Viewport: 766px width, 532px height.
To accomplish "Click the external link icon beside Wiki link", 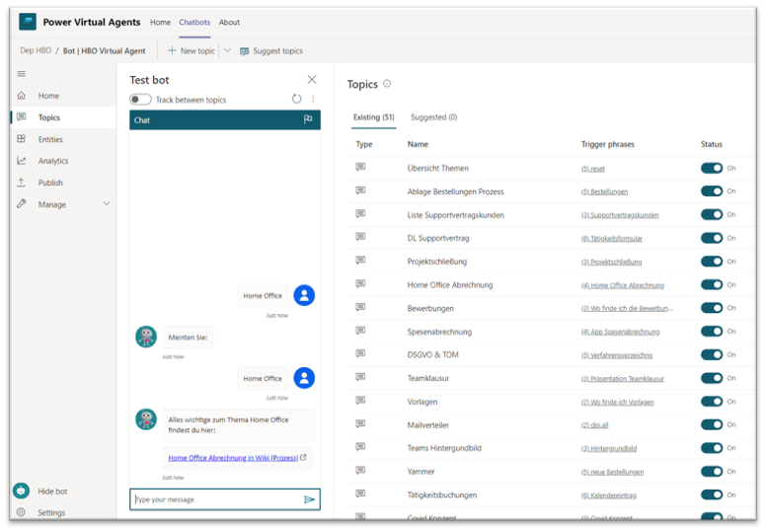I will [x=303, y=457].
